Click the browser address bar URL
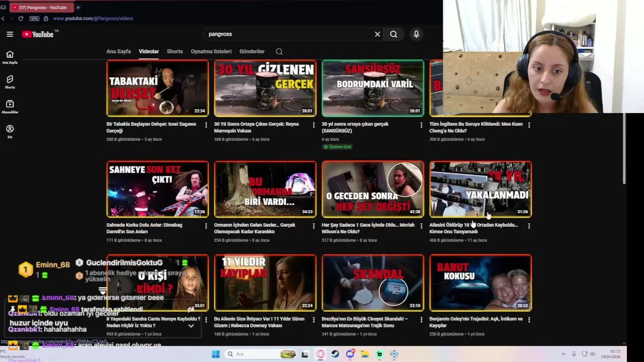 (x=93, y=19)
